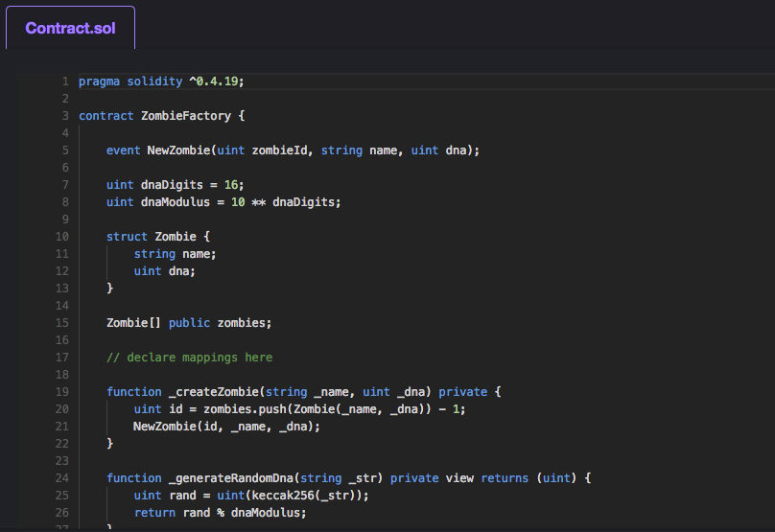Viewport: 775px width, 532px height.
Task: Place cursor on dnaDigits = 16 line
Action: point(176,185)
